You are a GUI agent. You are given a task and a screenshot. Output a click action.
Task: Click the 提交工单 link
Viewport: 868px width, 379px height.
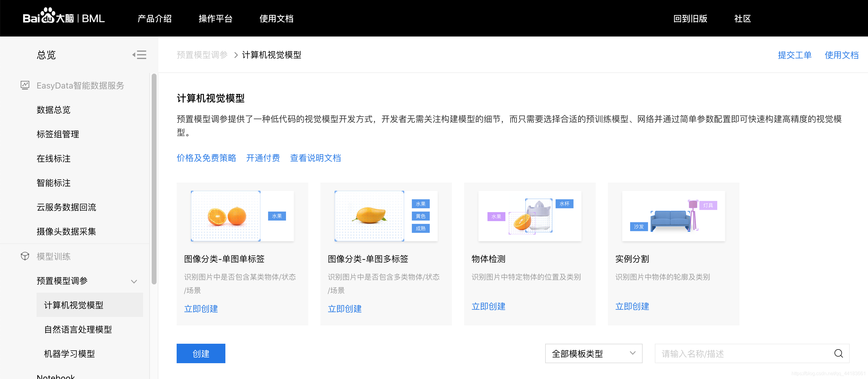(x=795, y=55)
